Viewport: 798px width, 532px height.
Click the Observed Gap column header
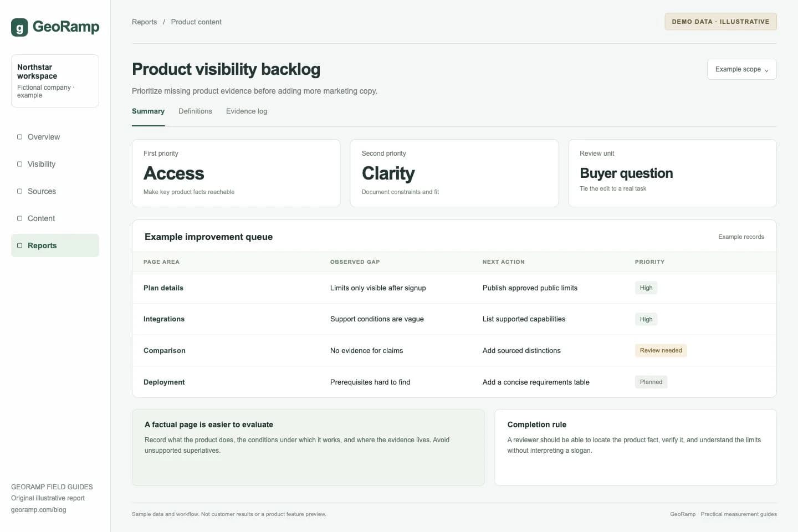click(x=355, y=262)
